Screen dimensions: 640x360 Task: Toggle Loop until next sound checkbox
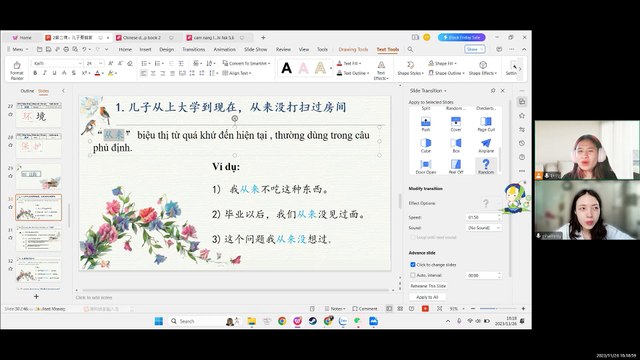point(413,237)
